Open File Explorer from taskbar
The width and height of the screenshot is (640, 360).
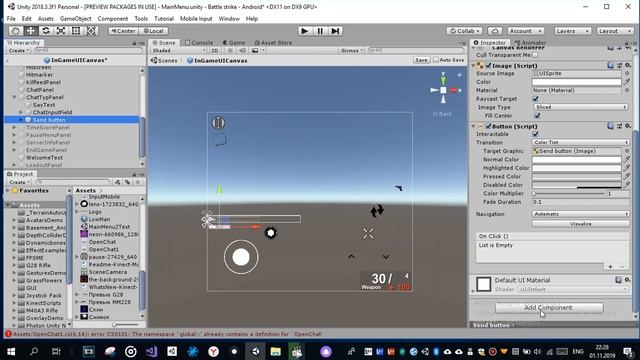[x=276, y=351]
